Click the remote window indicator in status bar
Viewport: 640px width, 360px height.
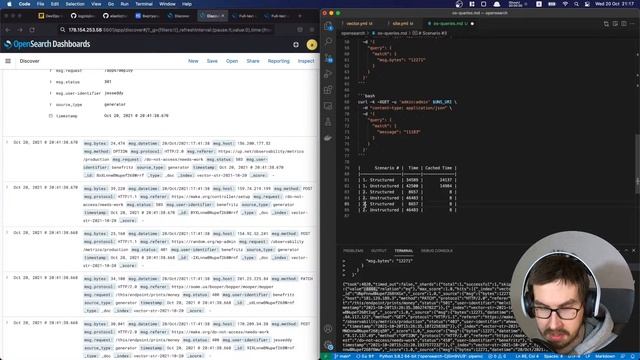click(325, 356)
